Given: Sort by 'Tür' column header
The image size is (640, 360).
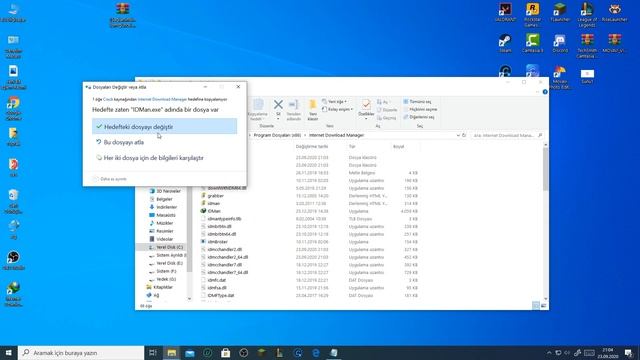Looking at the screenshot, I should click(x=352, y=147).
